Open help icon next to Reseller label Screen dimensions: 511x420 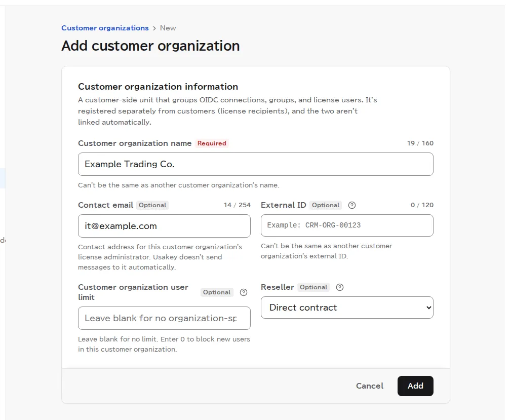(x=340, y=287)
